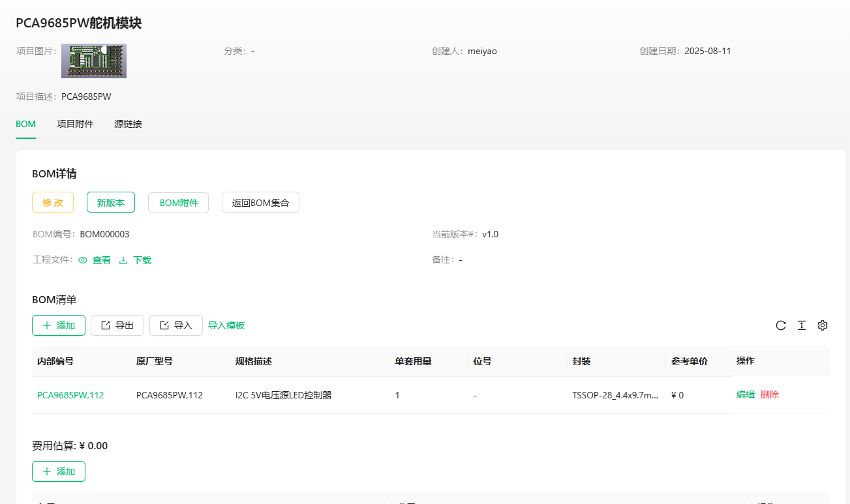Viewport: 850px width, 504px height.
Task: Click BOM number BOM000003 text
Action: (x=104, y=234)
